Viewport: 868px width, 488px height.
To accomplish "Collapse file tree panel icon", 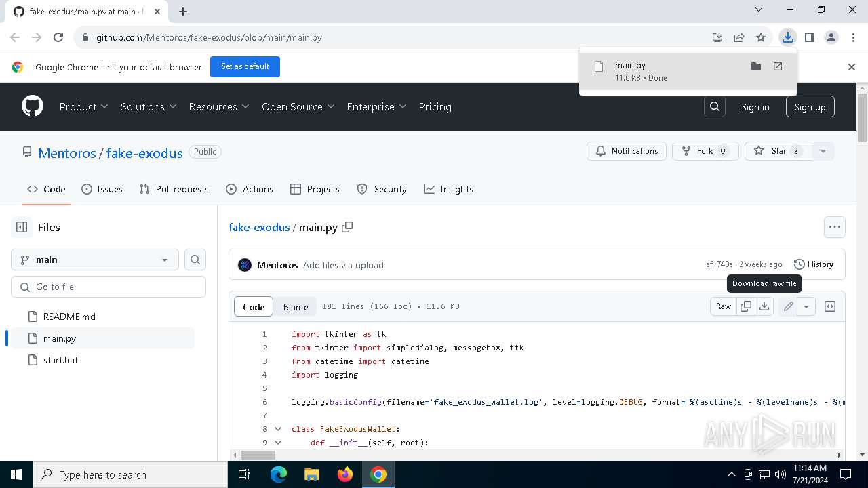I will click(x=22, y=227).
